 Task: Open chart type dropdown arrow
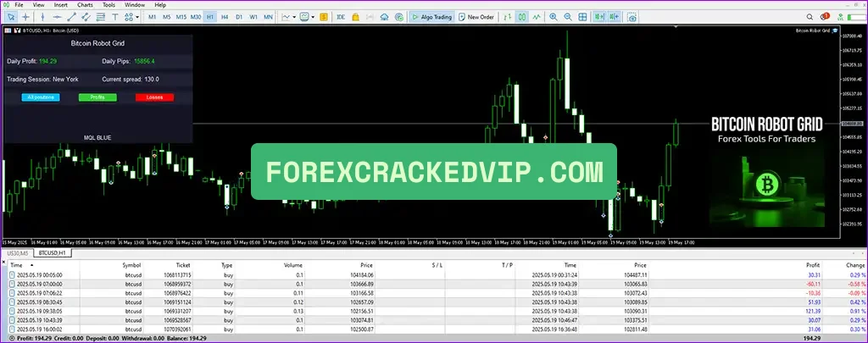(x=294, y=17)
